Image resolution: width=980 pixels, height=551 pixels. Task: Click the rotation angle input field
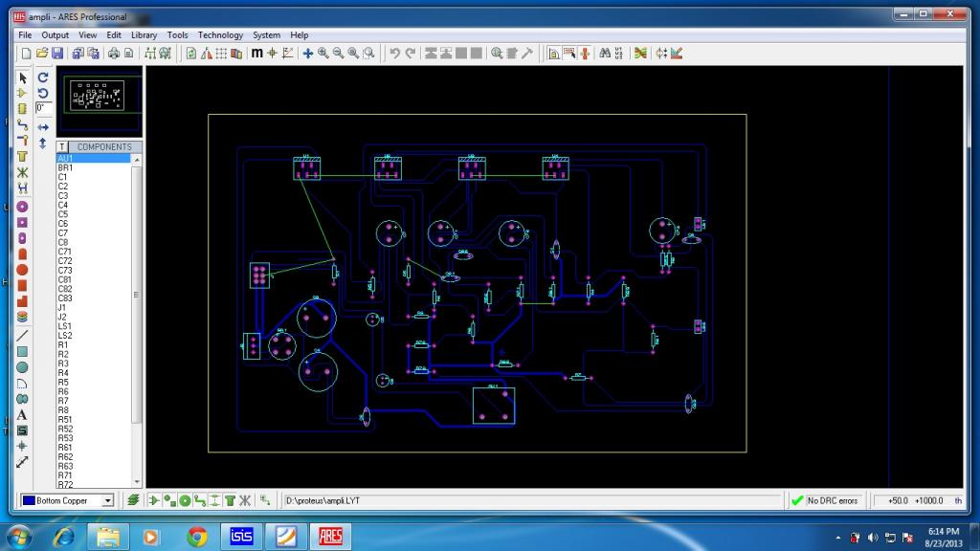click(42, 108)
